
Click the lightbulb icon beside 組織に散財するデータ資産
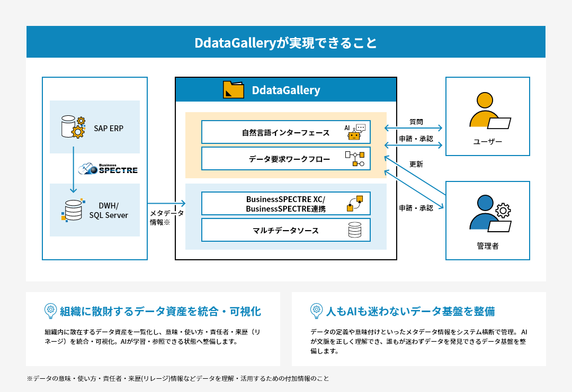[x=50, y=311]
